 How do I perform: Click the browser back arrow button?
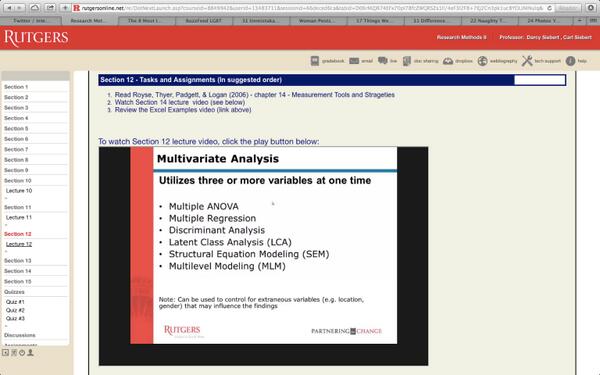click(9, 8)
